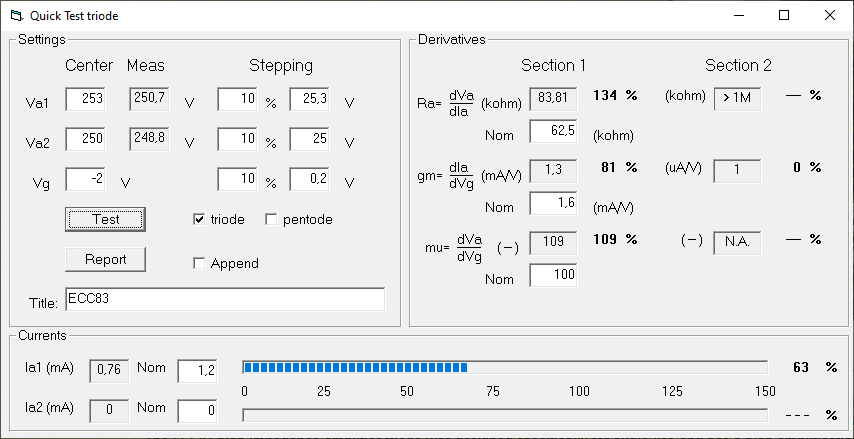
Task: Click the Stepping column heading
Action: coord(281,66)
